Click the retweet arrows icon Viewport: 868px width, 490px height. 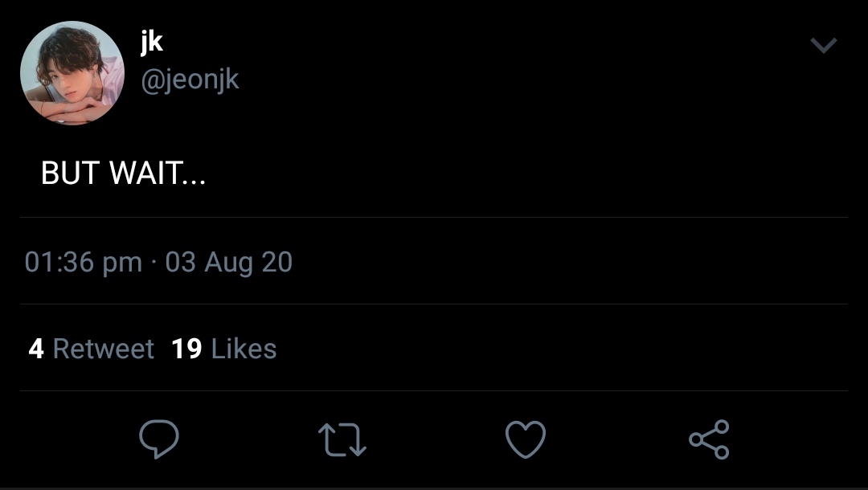tap(342, 440)
